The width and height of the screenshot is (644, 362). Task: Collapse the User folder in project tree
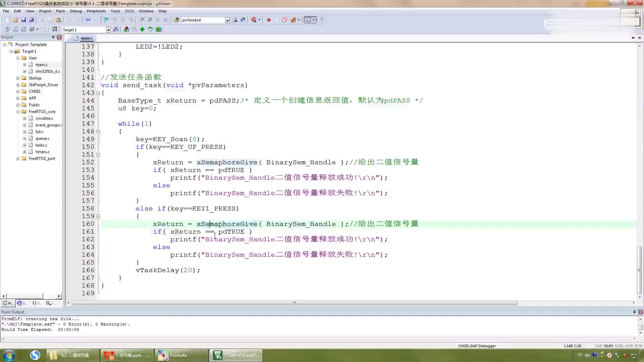[18, 58]
